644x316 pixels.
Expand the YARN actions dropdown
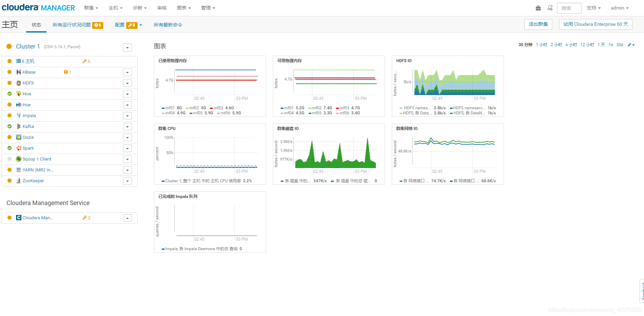[x=127, y=170]
